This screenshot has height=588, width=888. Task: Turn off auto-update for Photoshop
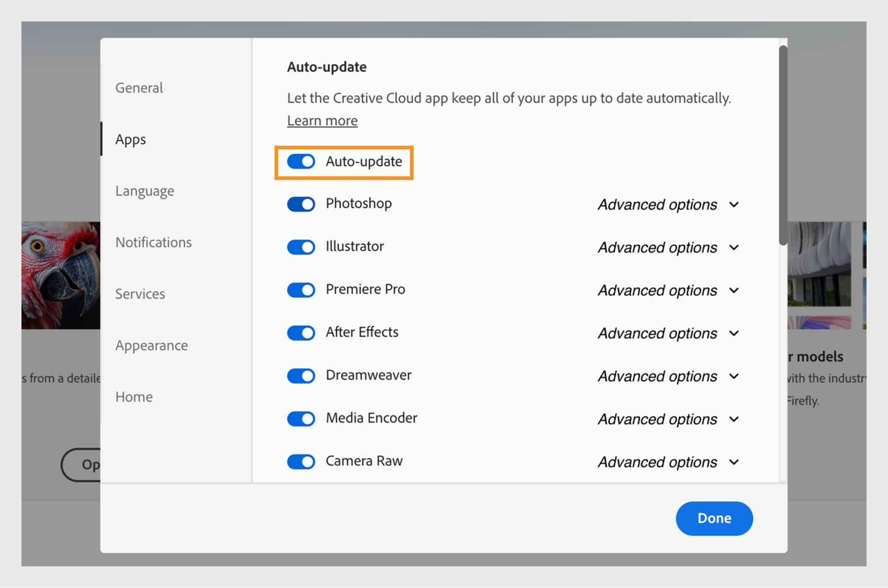[301, 204]
